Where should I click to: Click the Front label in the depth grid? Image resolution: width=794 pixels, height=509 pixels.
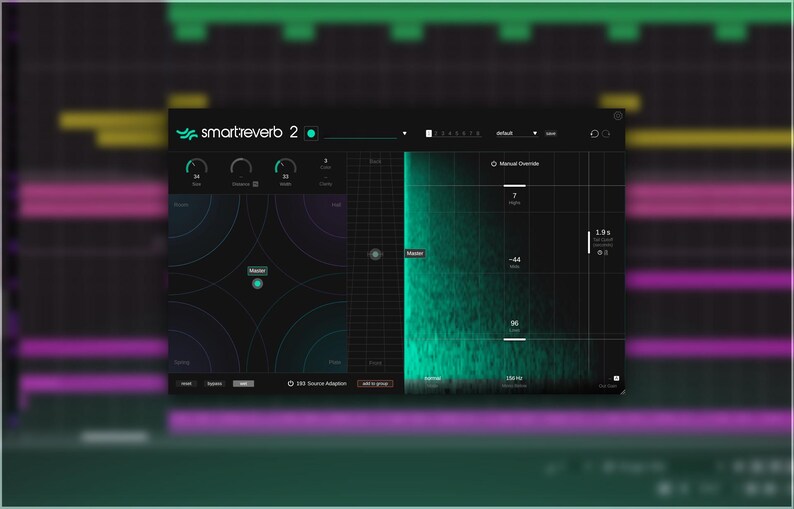[x=375, y=363]
